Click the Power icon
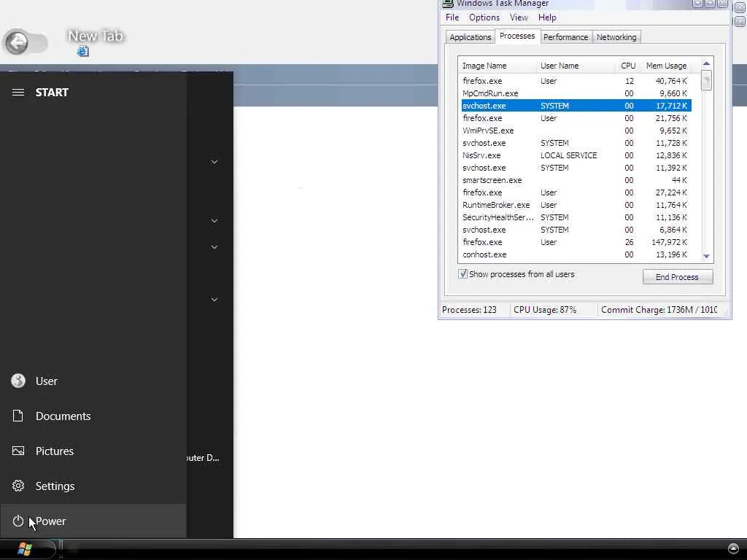 pyautogui.click(x=18, y=521)
